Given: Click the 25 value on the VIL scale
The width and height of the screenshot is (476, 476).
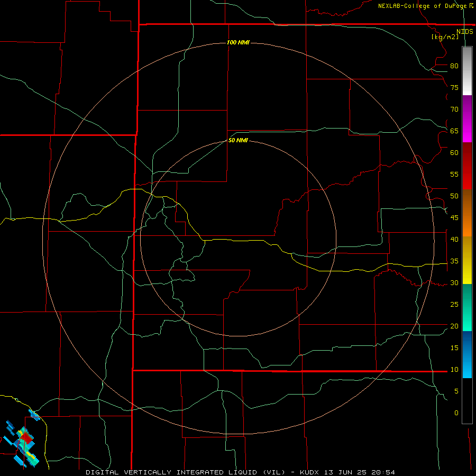Looking at the screenshot, I should (454, 305).
